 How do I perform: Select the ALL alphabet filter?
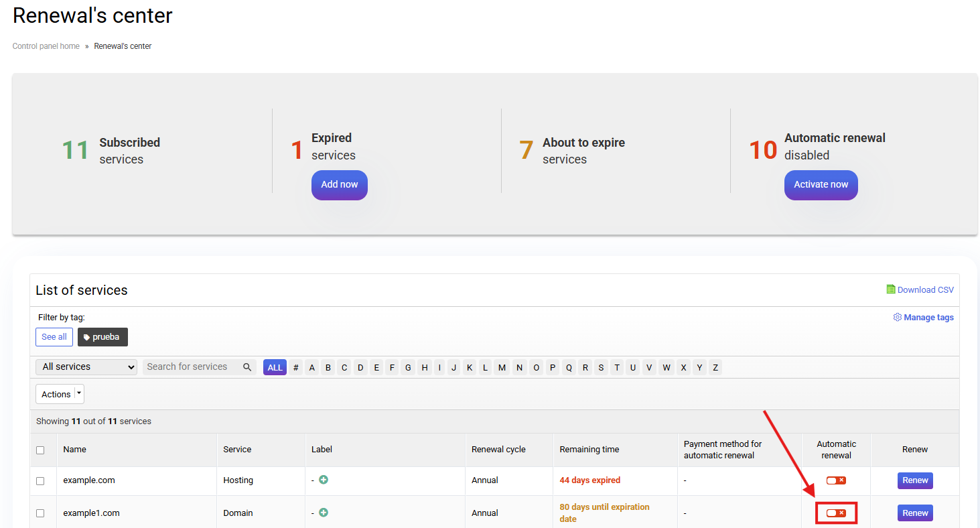275,368
